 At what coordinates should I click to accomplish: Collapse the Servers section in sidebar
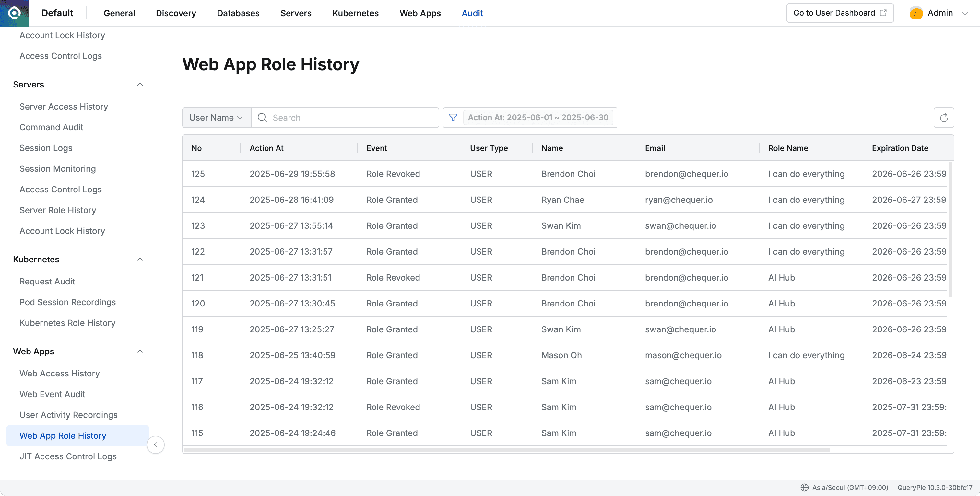(x=140, y=84)
